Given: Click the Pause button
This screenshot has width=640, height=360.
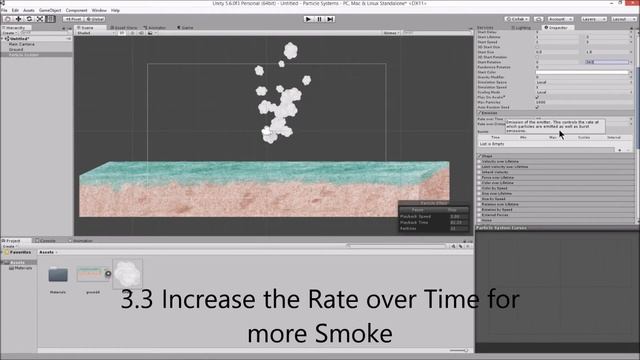Looking at the screenshot, I should (x=319, y=19).
